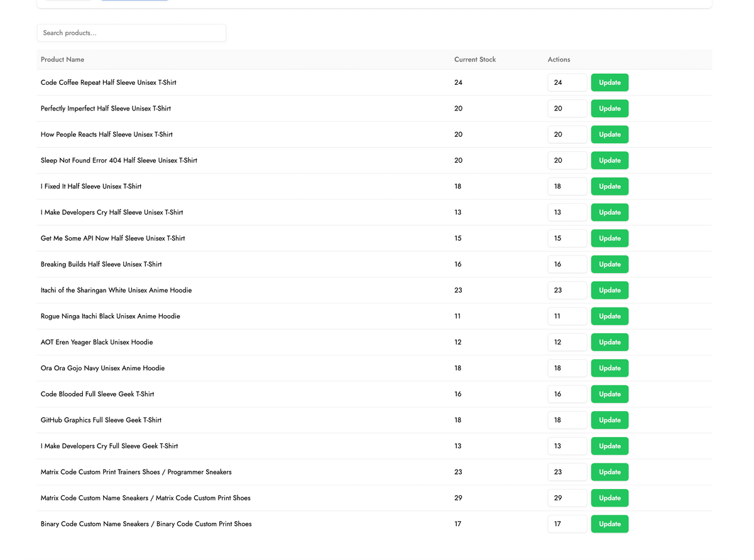Click stock input for AOT Eren Yeager Hoodie
The width and height of the screenshot is (754, 560).
click(x=567, y=342)
